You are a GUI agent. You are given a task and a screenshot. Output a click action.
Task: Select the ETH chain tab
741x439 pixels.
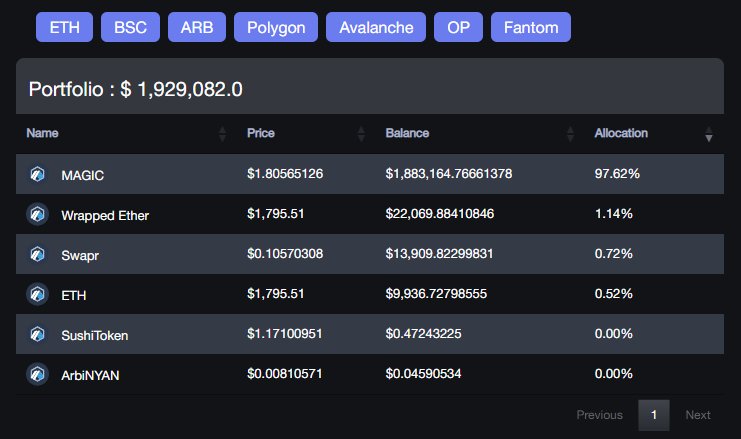pos(64,27)
